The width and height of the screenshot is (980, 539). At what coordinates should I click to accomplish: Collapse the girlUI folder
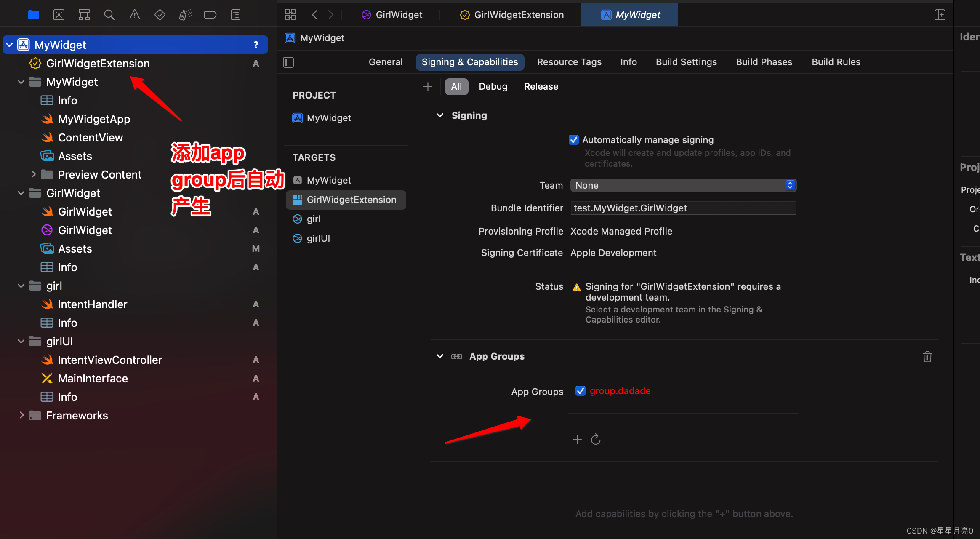pos(21,342)
